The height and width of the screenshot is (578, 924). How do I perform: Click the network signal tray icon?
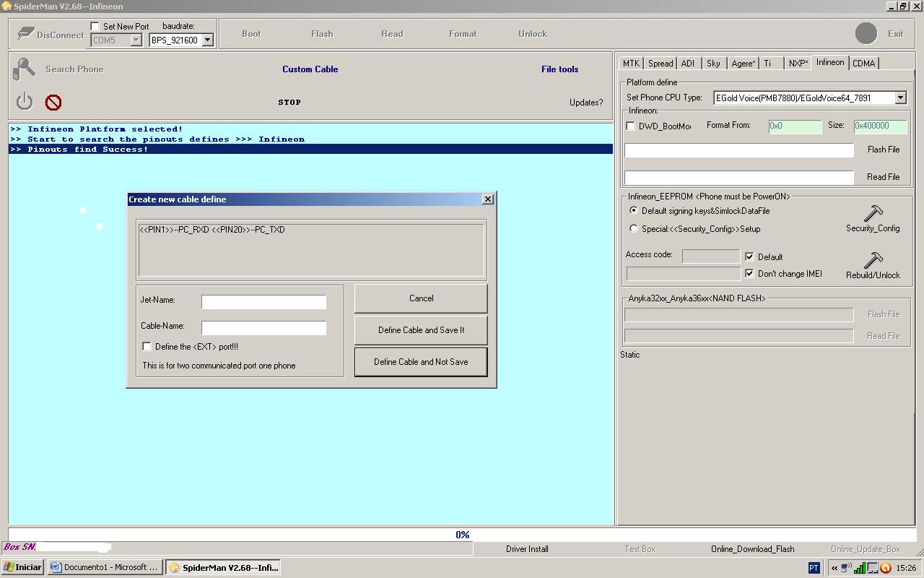point(860,568)
